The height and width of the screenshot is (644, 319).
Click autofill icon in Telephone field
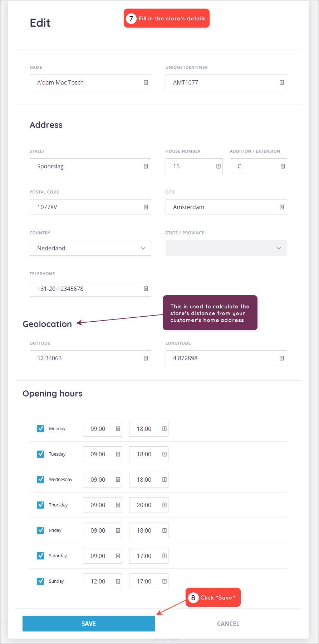point(146,289)
